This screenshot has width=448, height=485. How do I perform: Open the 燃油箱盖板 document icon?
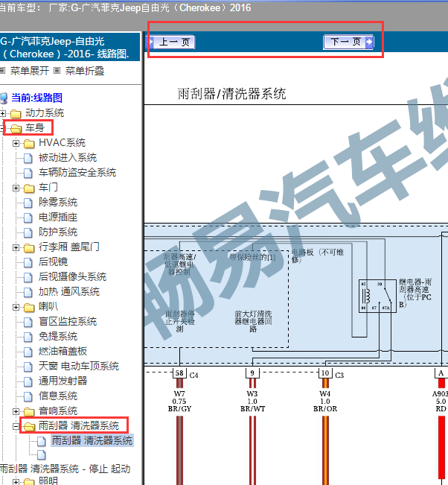pyautogui.click(x=28, y=352)
